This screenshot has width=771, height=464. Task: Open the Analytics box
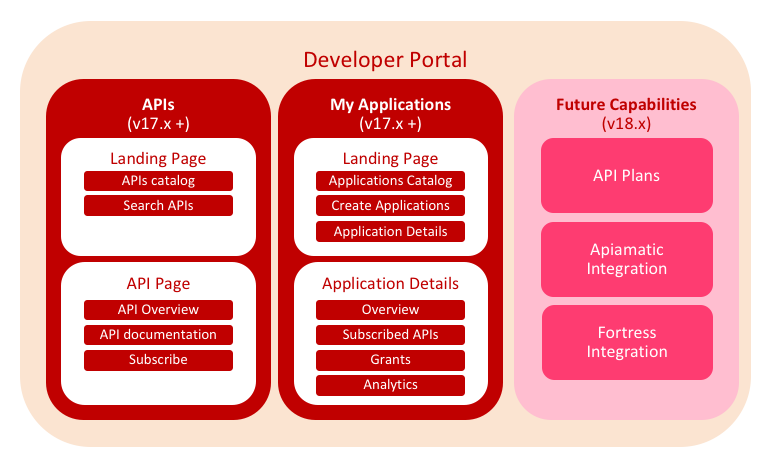click(390, 385)
